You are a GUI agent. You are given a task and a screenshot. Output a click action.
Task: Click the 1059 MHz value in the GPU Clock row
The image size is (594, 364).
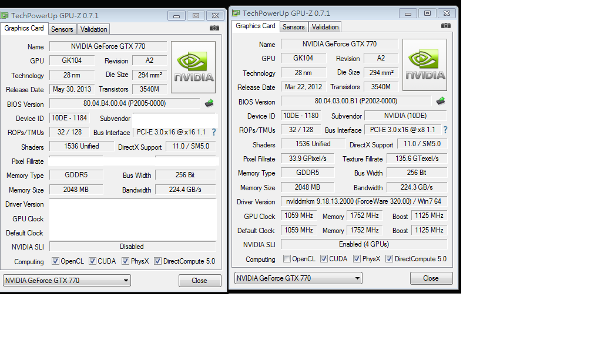pos(299,215)
